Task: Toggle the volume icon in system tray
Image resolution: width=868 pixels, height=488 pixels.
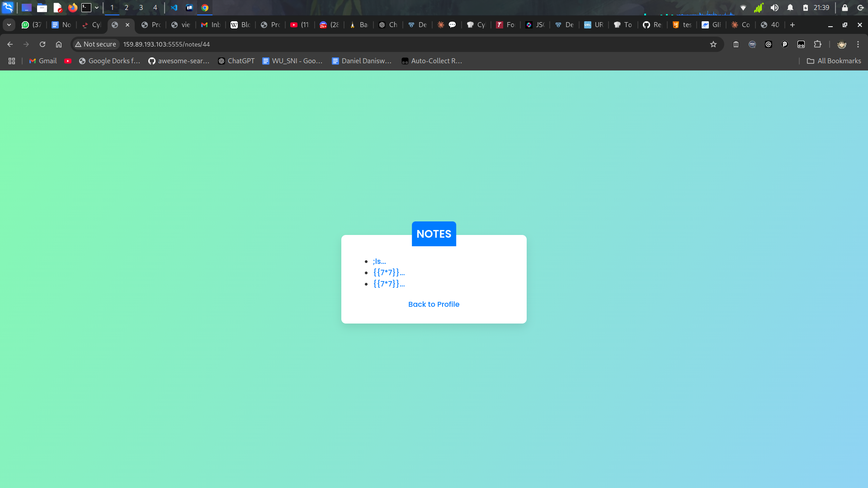Action: coord(774,8)
